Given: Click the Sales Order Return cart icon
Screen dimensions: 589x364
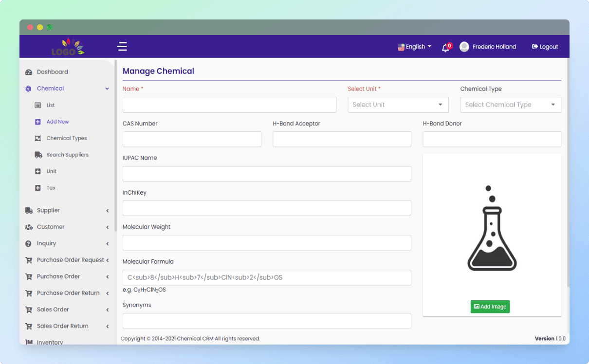Looking at the screenshot, I should click(29, 327).
